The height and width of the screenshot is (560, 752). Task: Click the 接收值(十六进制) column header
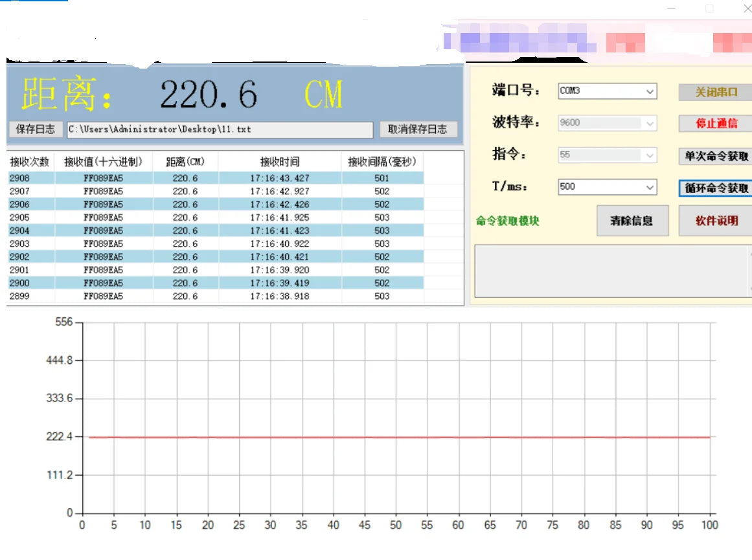pyautogui.click(x=103, y=162)
